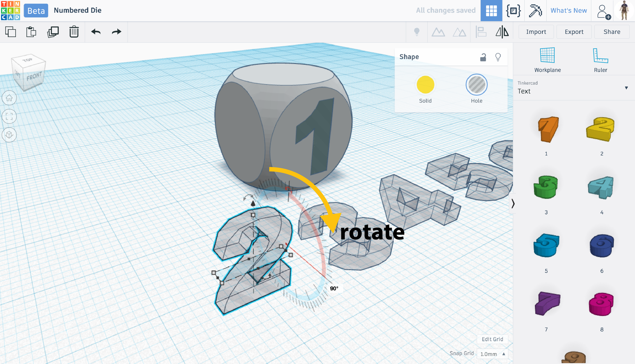Toggle shape visibility lightbulb in Shape panel
Screen dimensions: 635x364
pyautogui.click(x=498, y=57)
